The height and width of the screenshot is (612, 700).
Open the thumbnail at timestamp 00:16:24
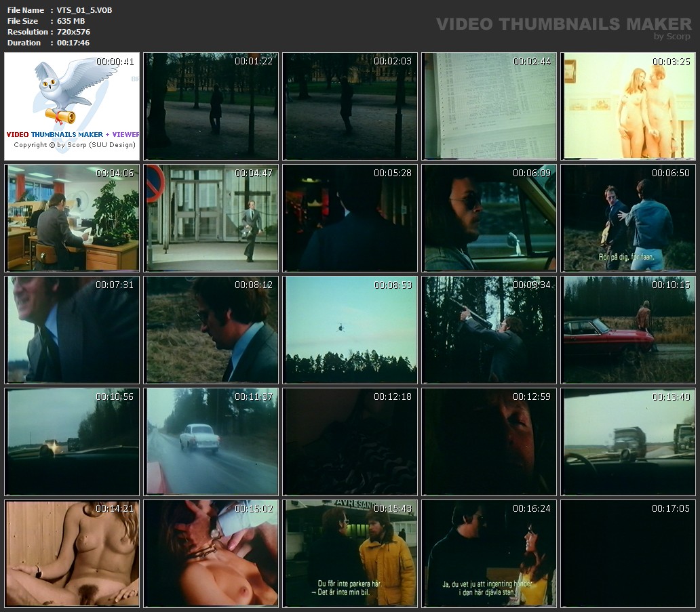pyautogui.click(x=488, y=553)
